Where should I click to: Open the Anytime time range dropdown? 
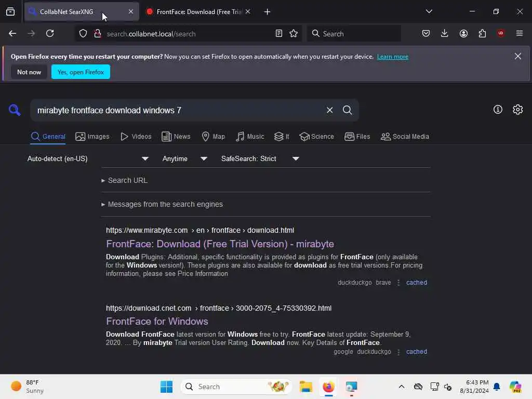(x=184, y=158)
